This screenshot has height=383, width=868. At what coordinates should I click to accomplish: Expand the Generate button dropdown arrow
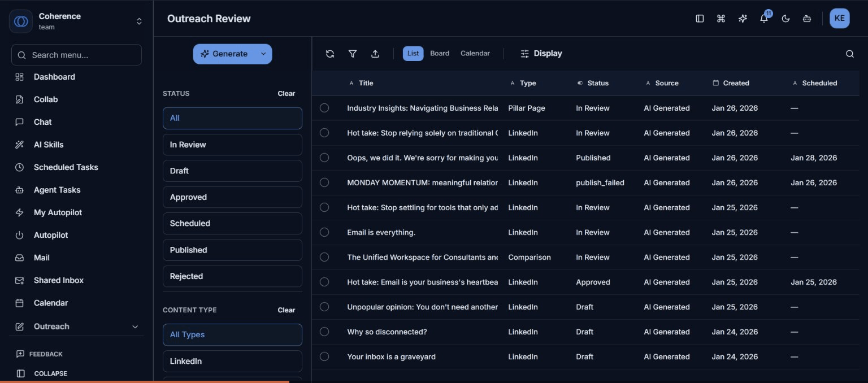[x=263, y=54]
